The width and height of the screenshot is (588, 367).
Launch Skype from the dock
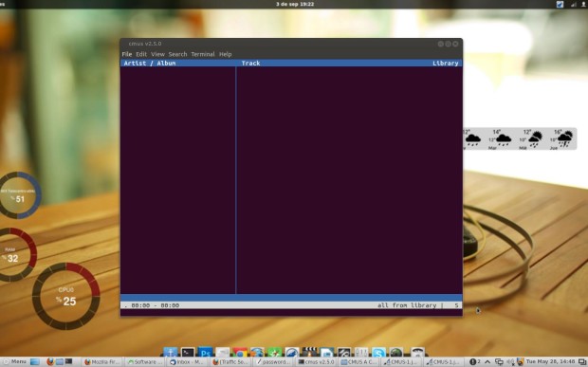click(x=378, y=352)
